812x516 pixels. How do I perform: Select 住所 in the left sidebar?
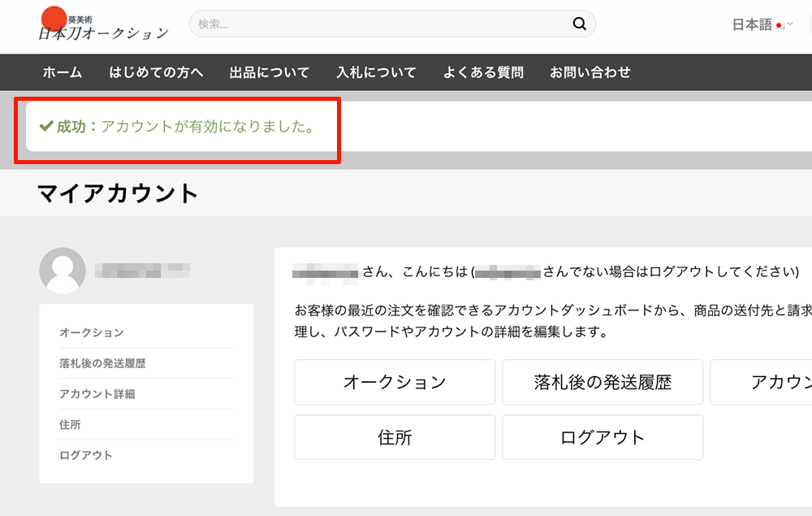pos(71,425)
